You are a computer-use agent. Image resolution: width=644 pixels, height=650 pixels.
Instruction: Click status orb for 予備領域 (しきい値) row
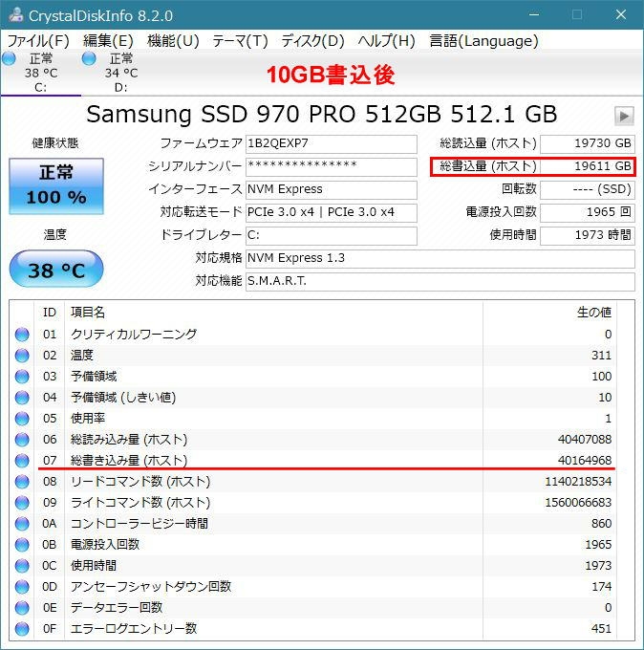(22, 398)
